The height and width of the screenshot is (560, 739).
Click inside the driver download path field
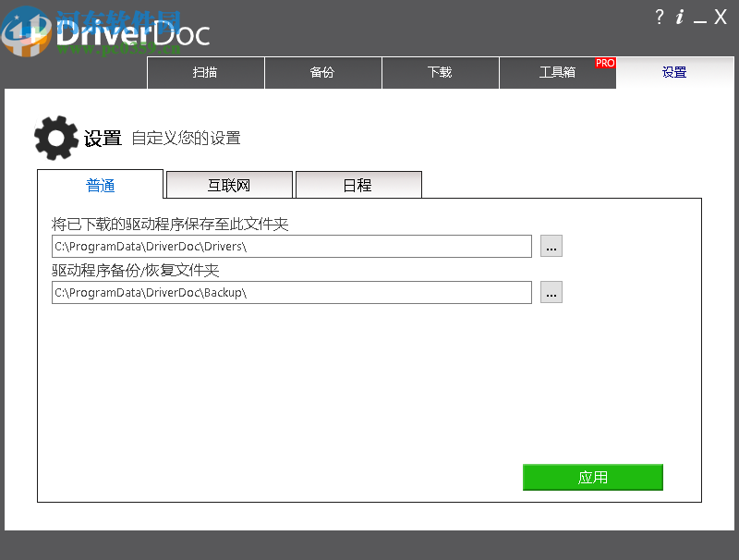[x=291, y=246]
